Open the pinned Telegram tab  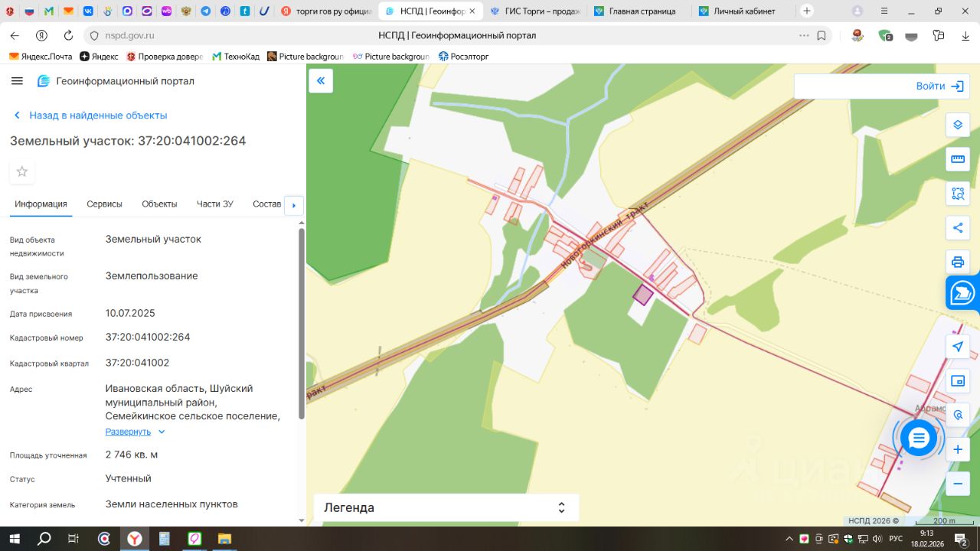click(x=206, y=11)
